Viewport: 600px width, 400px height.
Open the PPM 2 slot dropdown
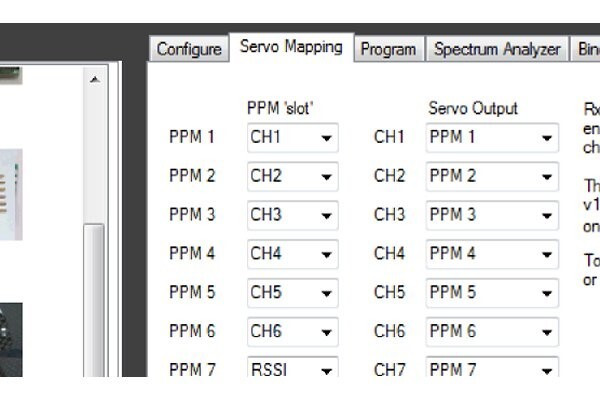[x=292, y=176]
